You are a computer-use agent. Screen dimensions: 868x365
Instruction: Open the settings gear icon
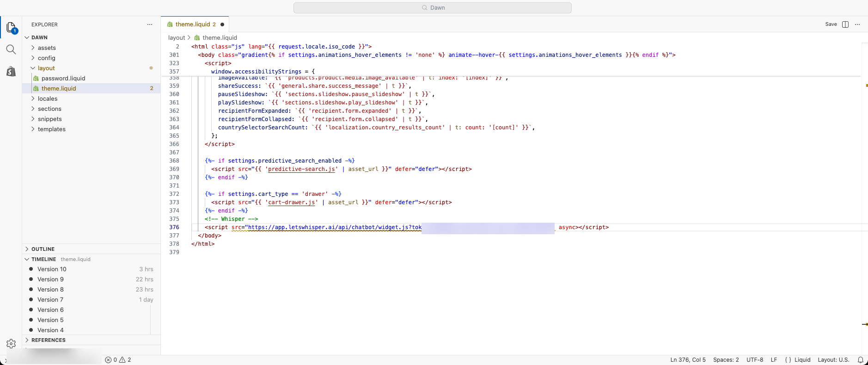click(x=11, y=344)
